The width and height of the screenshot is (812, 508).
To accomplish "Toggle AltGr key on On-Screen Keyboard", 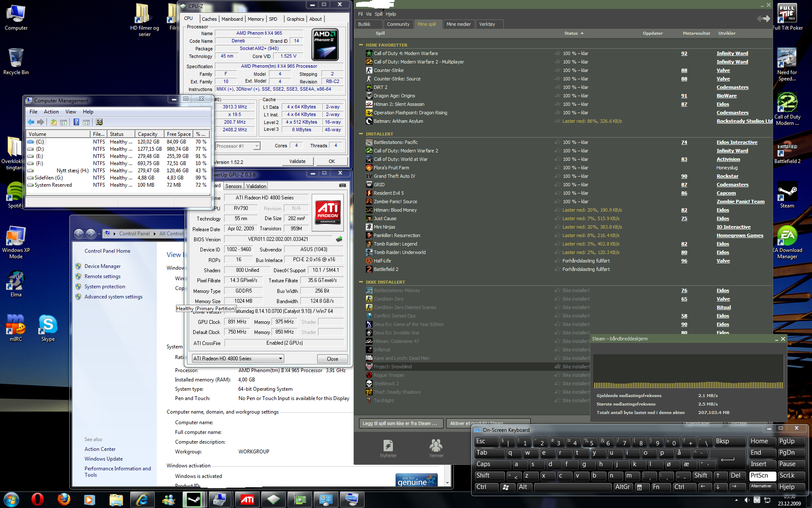I will 623,487.
